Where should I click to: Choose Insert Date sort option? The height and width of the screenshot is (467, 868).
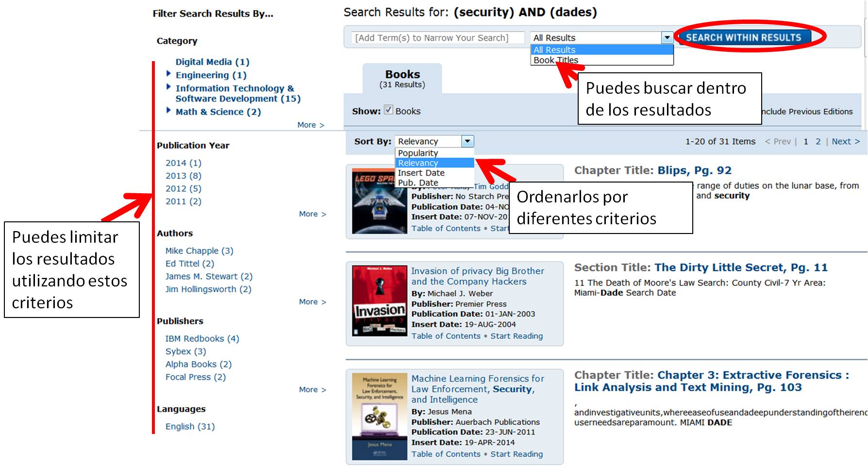[x=421, y=173]
